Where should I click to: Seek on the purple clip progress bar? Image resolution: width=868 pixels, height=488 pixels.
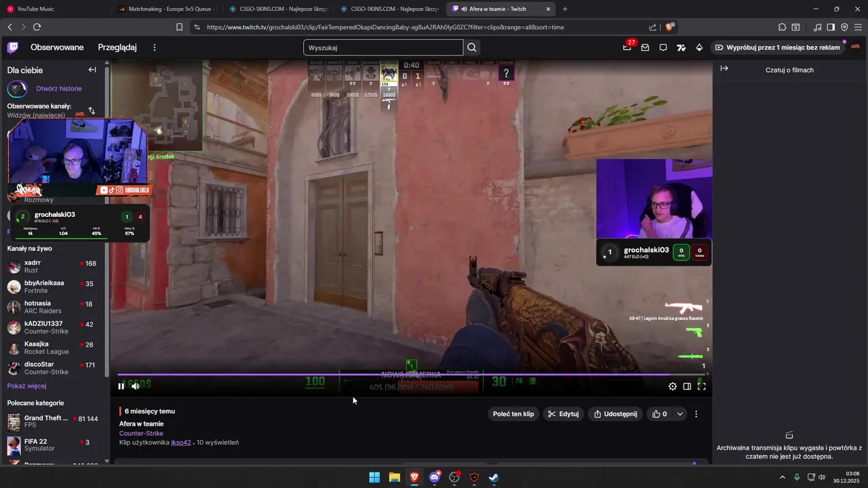tap(412, 374)
